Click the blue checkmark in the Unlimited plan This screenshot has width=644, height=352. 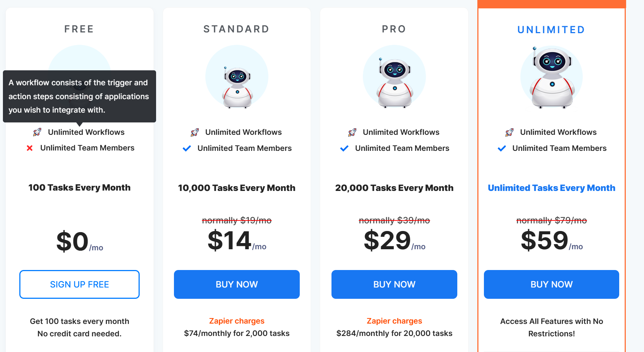[x=502, y=148]
